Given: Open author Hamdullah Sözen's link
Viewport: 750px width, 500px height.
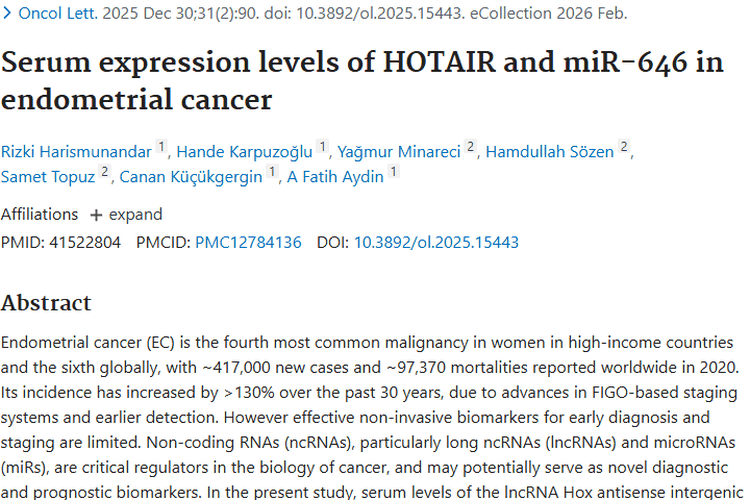Looking at the screenshot, I should (x=551, y=152).
